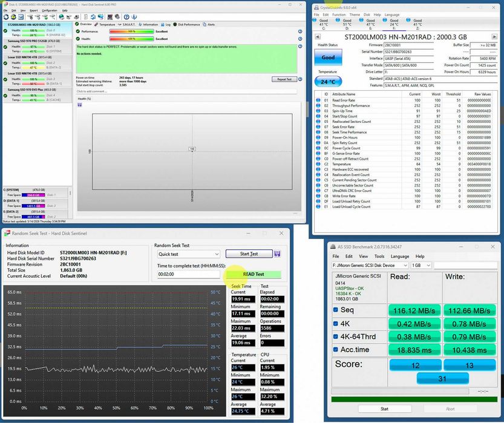This screenshot has width=504, height=423.
Task: Click the 116.12 MB/s Seq read result
Action: tap(414, 310)
